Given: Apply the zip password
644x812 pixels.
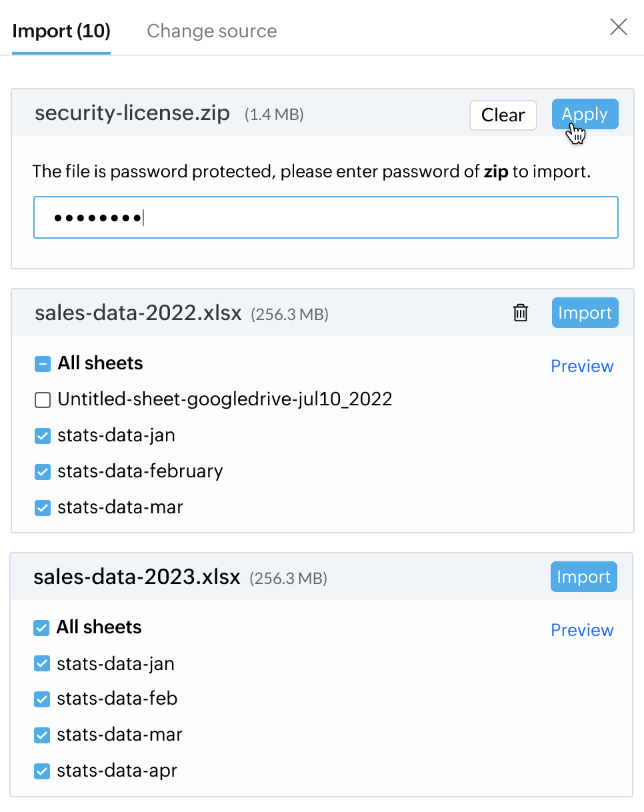Looking at the screenshot, I should click(585, 115).
